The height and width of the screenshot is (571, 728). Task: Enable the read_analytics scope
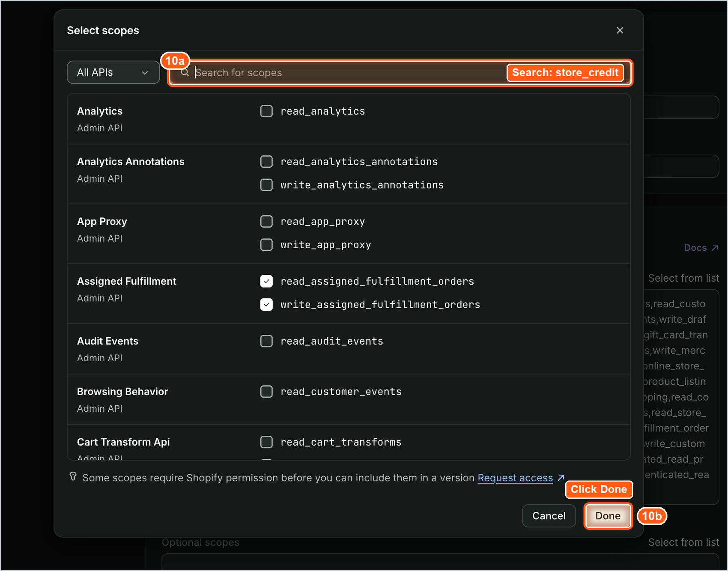click(x=266, y=111)
